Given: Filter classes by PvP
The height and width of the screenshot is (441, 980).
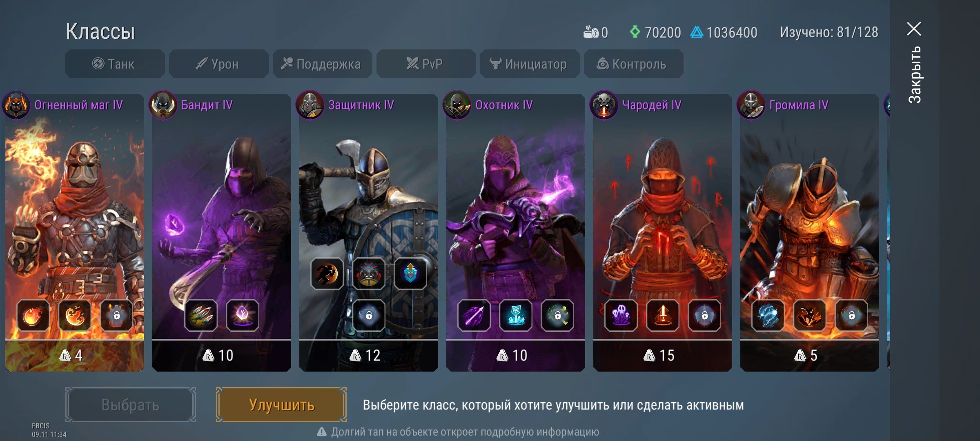Looking at the screenshot, I should pos(426,64).
